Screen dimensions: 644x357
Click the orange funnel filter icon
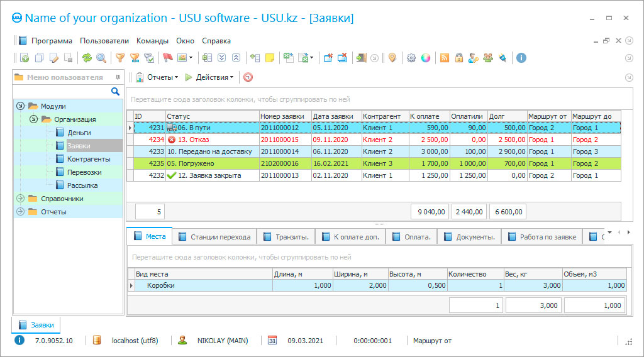tap(120, 58)
